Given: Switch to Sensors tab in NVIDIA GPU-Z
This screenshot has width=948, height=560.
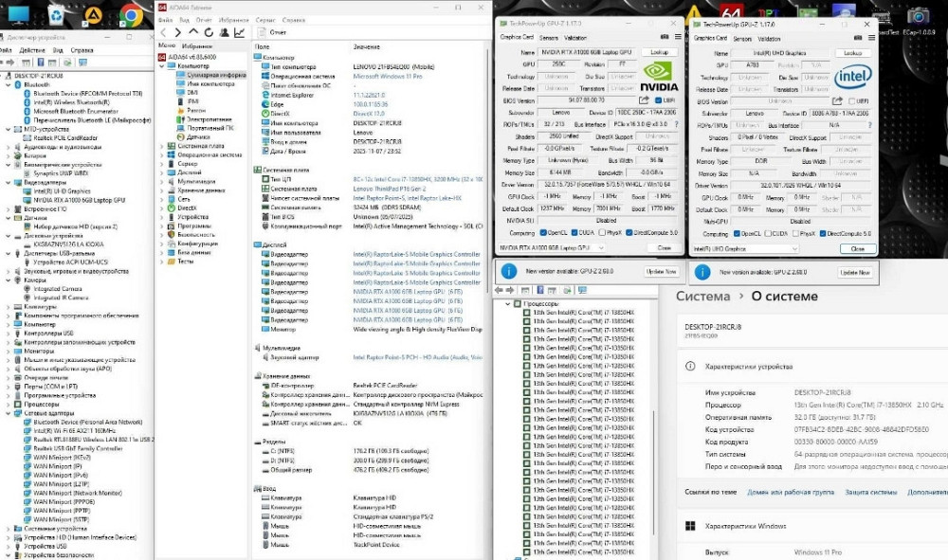Looking at the screenshot, I should click(549, 38).
